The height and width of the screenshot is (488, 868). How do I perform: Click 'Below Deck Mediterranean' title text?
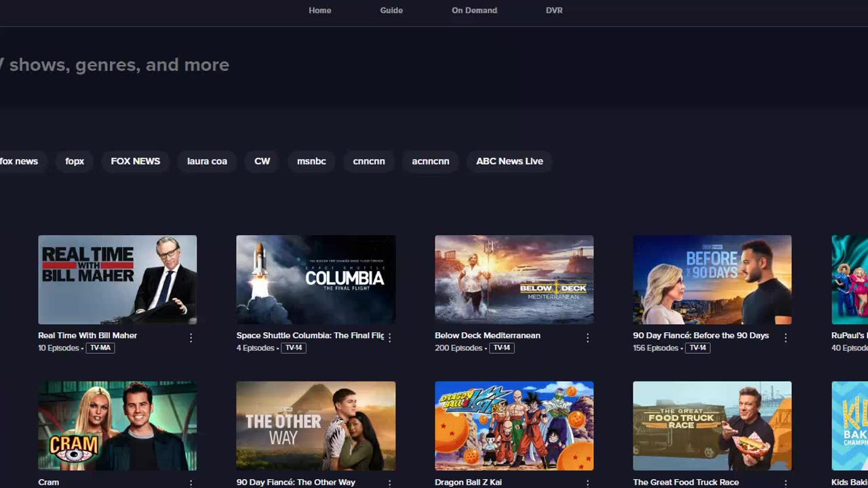point(488,335)
